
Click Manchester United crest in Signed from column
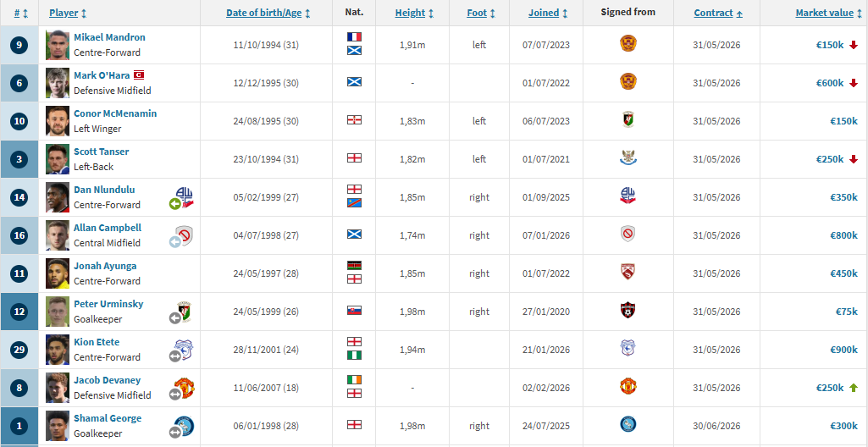point(628,387)
